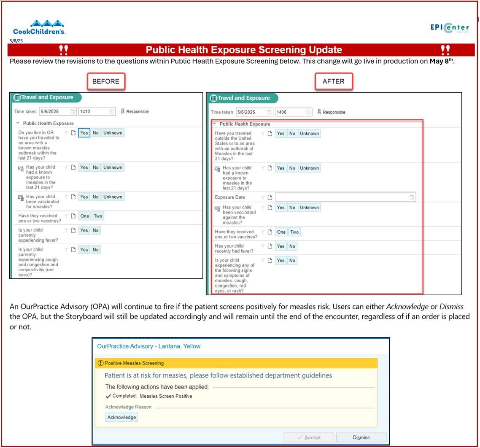Click the Exposure Date input field

[345, 197]
